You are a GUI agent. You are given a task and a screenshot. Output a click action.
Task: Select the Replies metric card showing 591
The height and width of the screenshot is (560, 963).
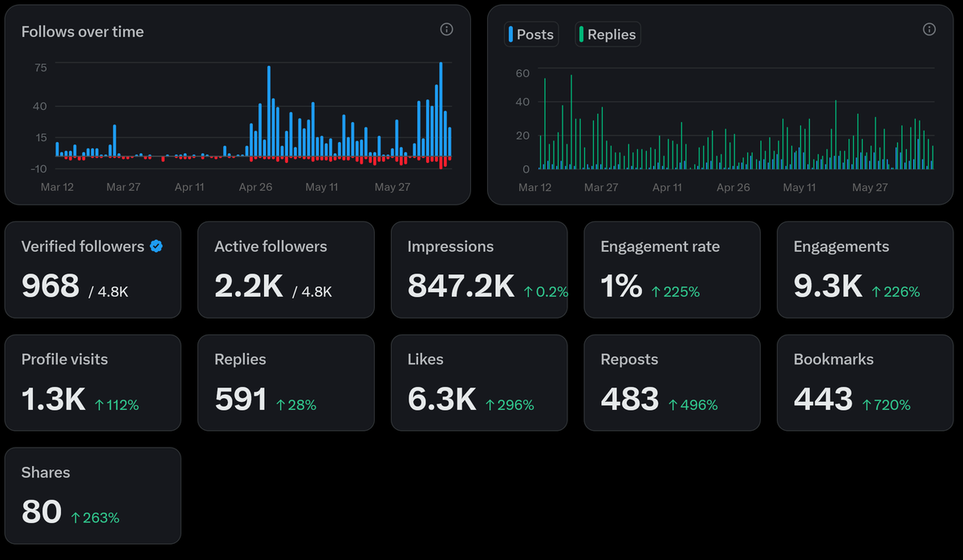click(286, 383)
